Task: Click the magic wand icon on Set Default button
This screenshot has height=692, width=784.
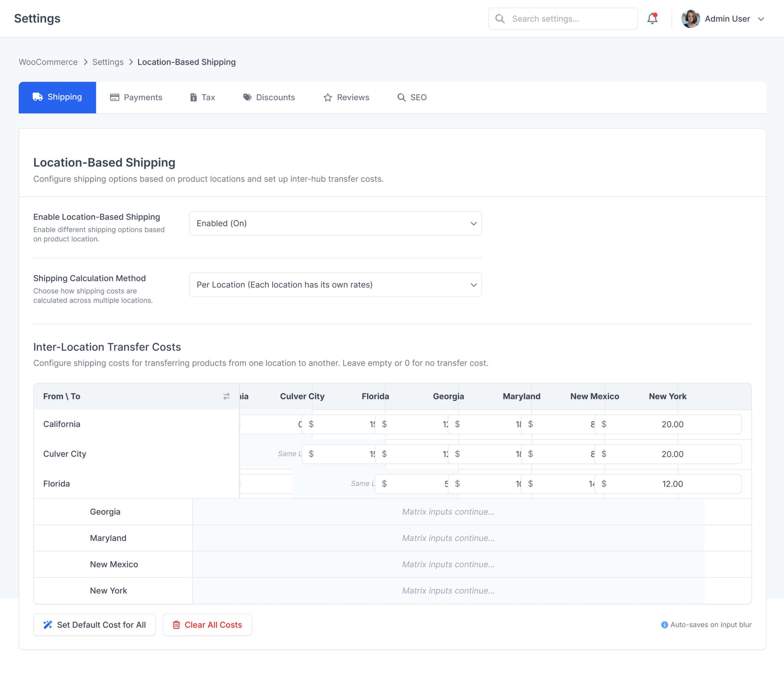Action: (47, 625)
